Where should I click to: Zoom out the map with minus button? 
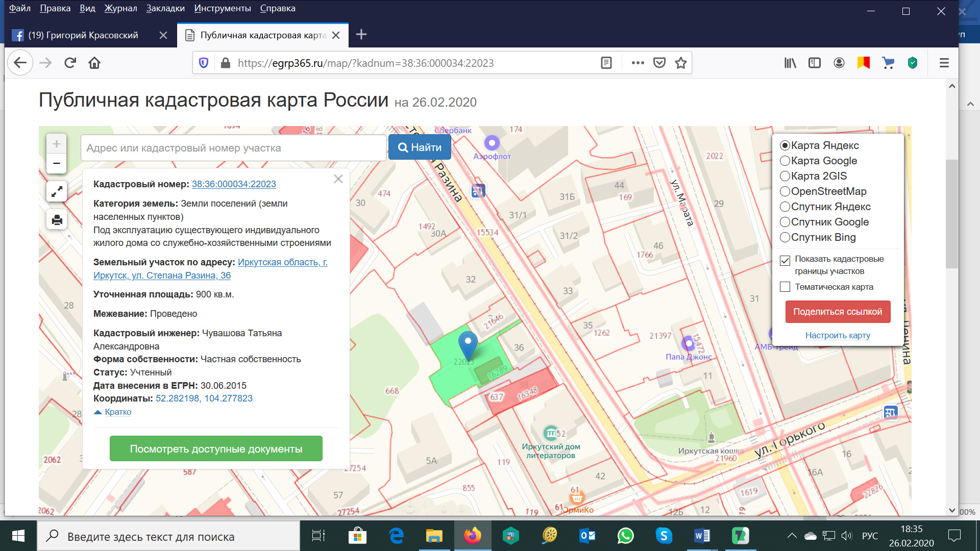(57, 164)
